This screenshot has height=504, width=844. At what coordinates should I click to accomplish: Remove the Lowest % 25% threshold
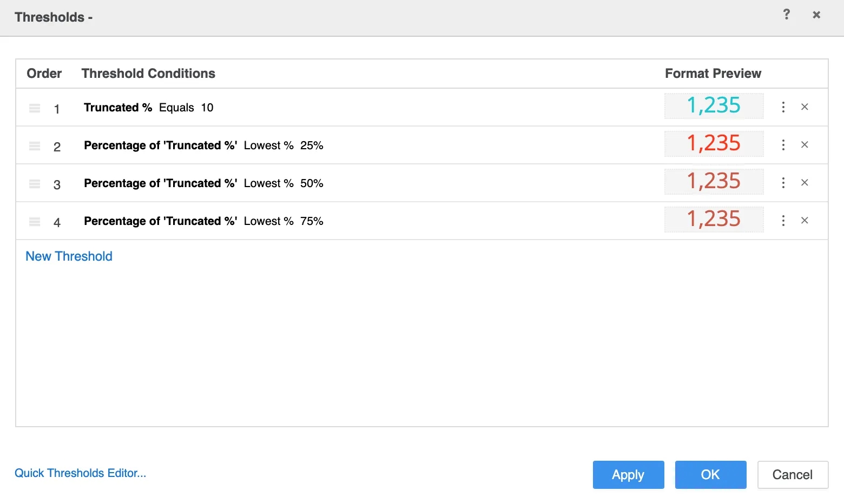point(805,145)
